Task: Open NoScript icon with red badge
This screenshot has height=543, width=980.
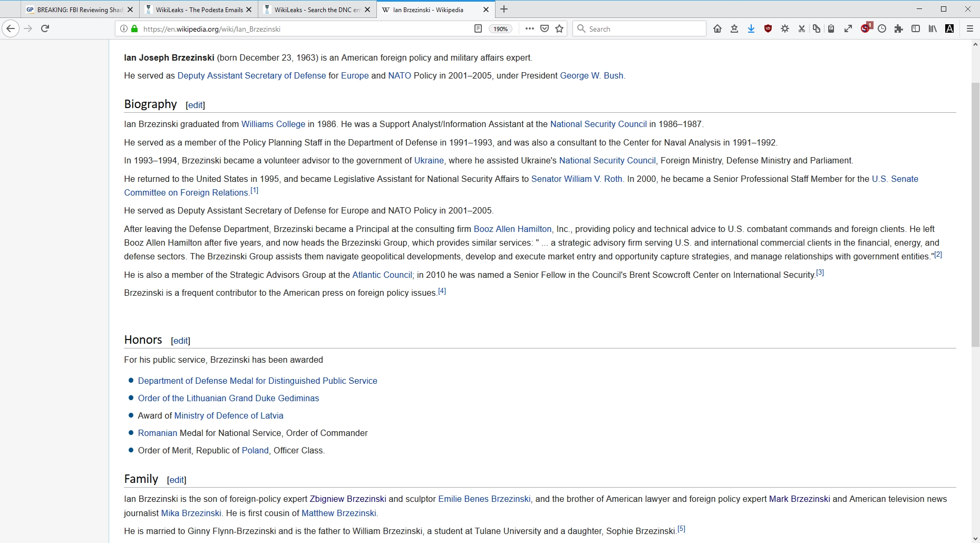Action: [866, 28]
